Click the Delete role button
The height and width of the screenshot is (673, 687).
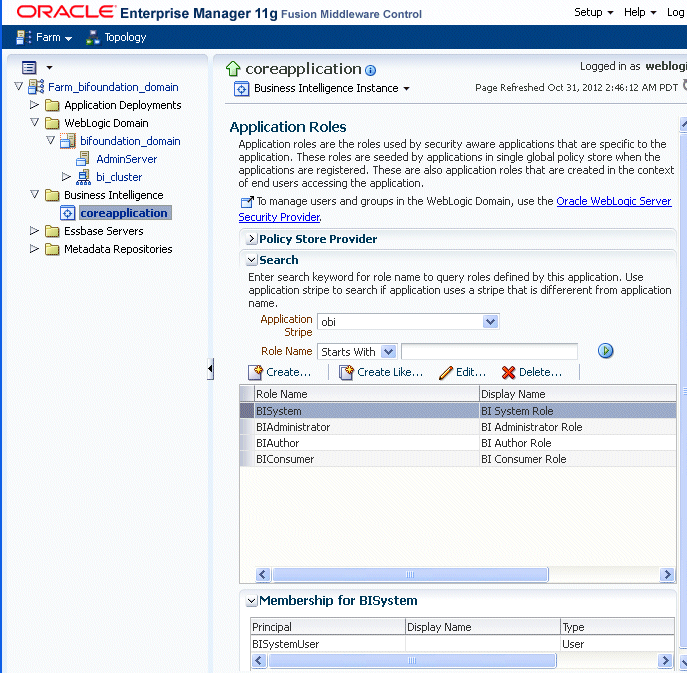coord(532,372)
